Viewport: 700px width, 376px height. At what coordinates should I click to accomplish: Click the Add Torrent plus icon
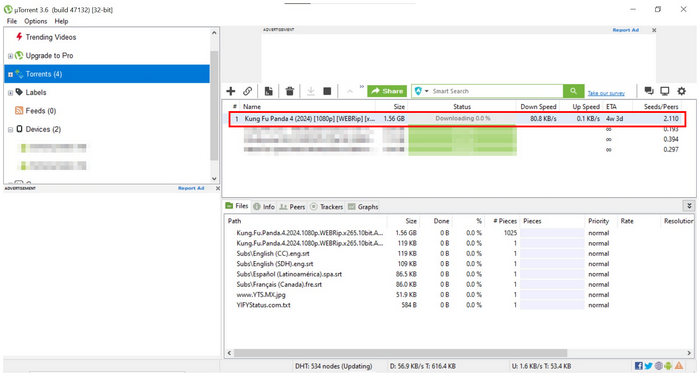[230, 91]
